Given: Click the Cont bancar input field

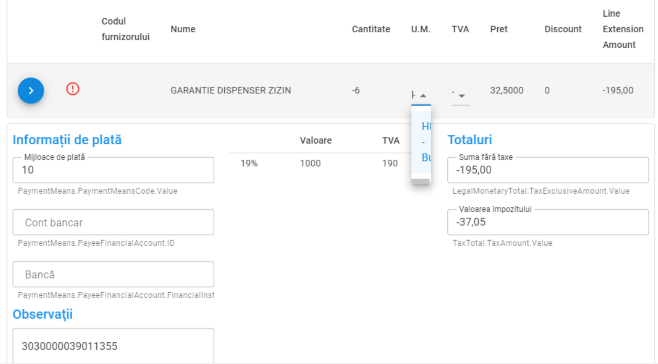Looking at the screenshot, I should coord(113,222).
